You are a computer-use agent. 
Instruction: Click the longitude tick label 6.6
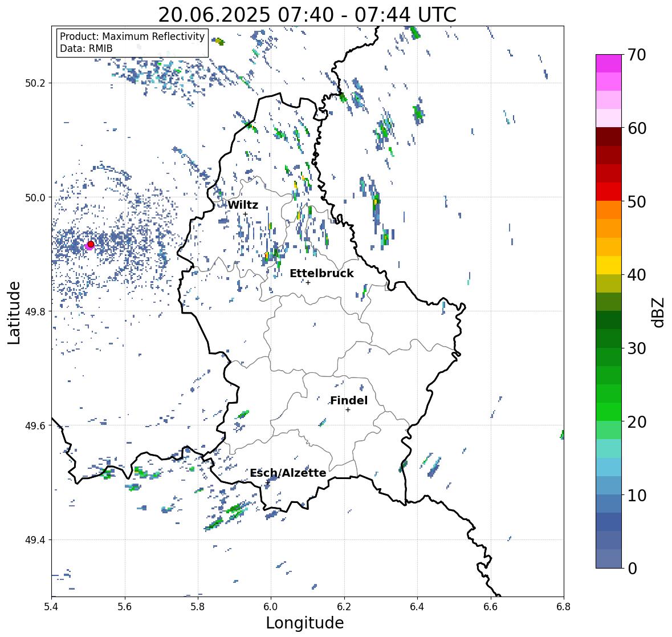coord(491,606)
